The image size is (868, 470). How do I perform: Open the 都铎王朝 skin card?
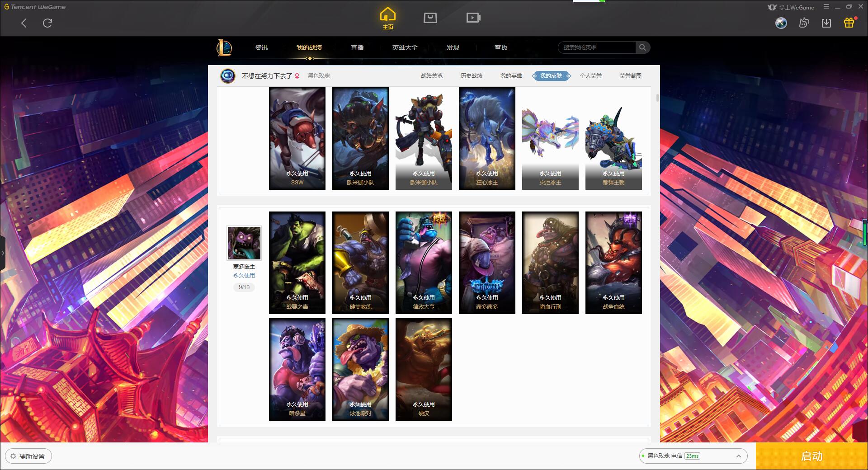(613, 138)
